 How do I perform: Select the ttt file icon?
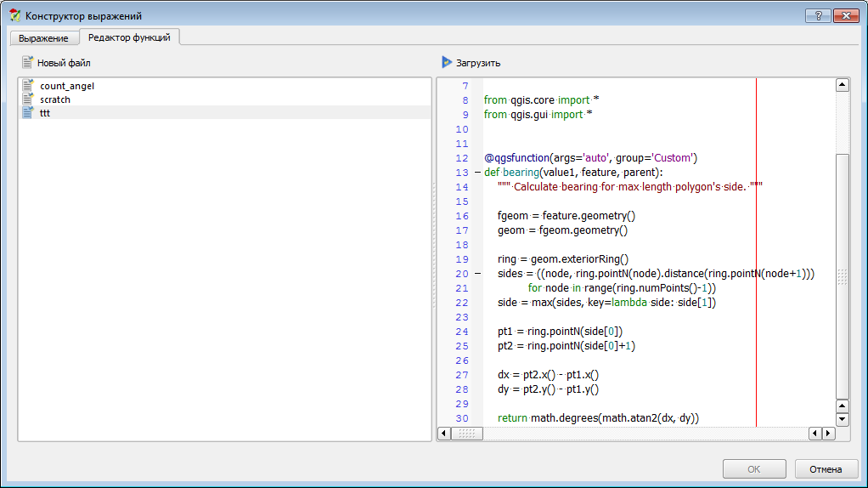[28, 113]
